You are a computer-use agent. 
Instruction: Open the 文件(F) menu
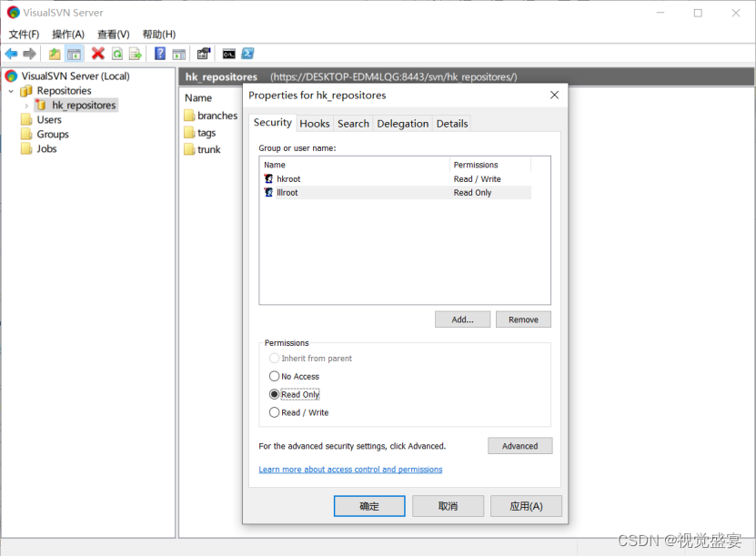point(24,35)
